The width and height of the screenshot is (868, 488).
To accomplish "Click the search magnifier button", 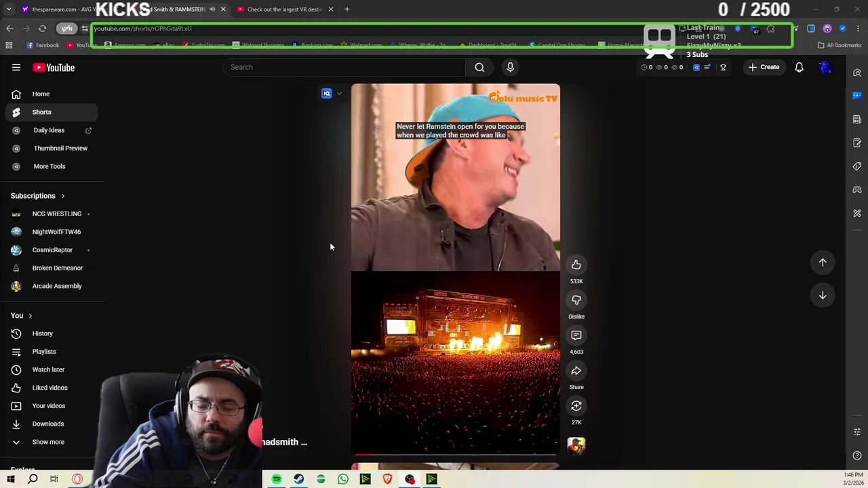I will 479,67.
